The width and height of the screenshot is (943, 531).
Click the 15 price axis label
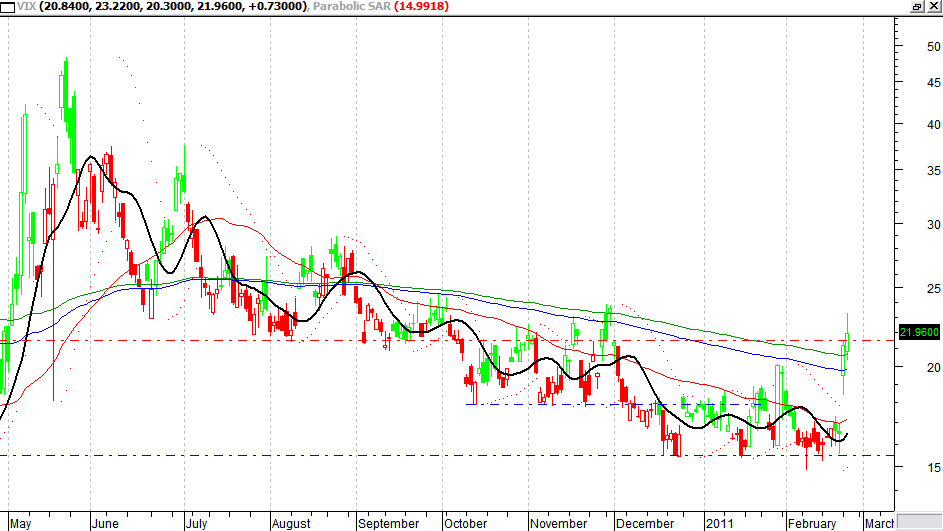(933, 467)
